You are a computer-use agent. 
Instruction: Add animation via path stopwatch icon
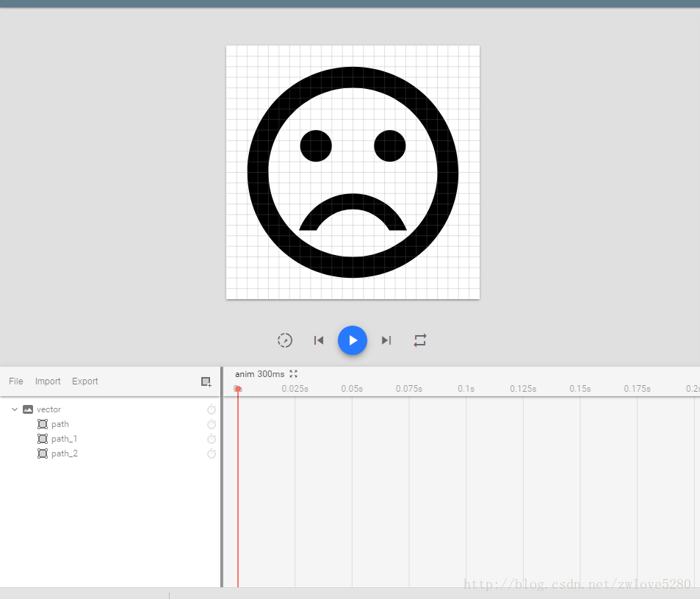pyautogui.click(x=212, y=424)
